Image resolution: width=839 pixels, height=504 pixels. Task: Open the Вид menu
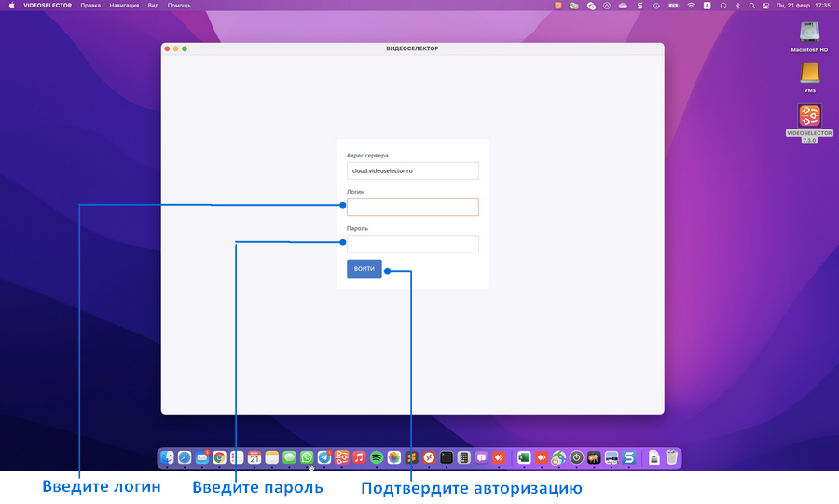(153, 6)
